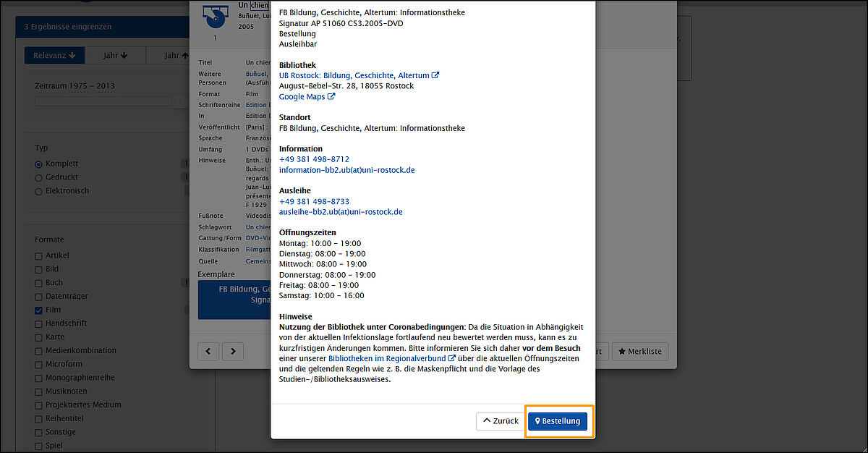This screenshot has width=868, height=453.
Task: Call information phone number +49 381 498-8712
Action: tap(314, 159)
